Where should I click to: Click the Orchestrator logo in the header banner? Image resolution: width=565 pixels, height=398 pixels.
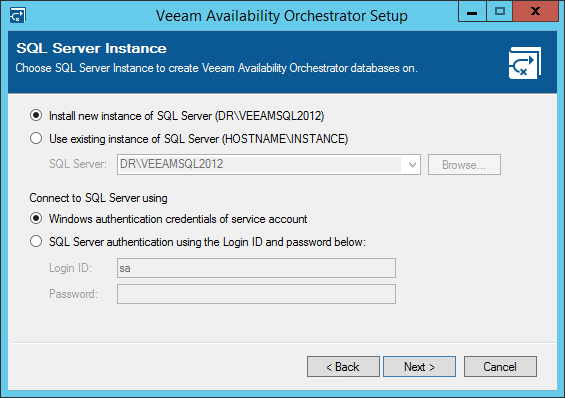coord(525,63)
